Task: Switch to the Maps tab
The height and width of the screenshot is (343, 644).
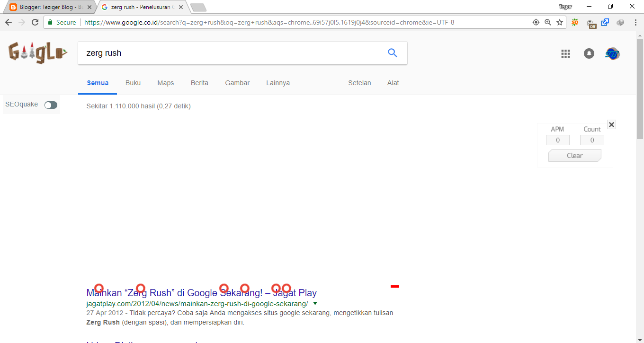Action: 166,83
